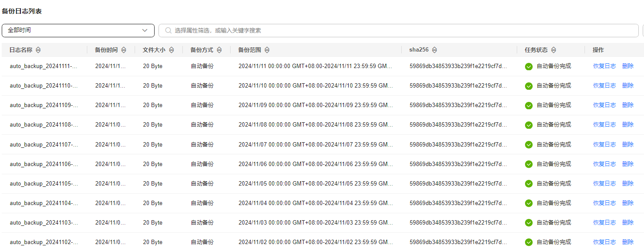Restore log for auto_backup_20241103

[604, 222]
